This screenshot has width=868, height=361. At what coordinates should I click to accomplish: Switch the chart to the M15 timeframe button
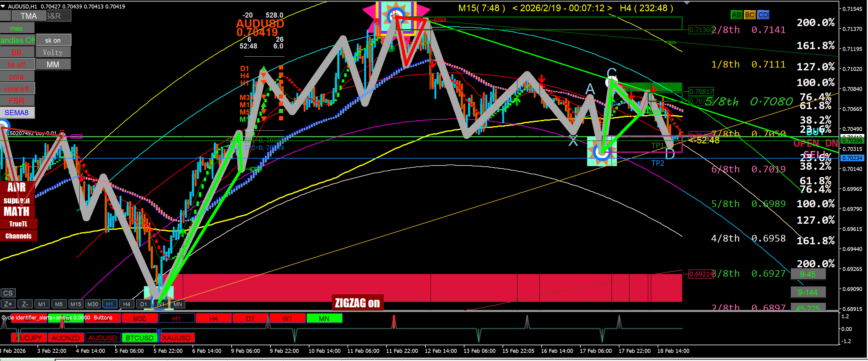[x=75, y=304]
